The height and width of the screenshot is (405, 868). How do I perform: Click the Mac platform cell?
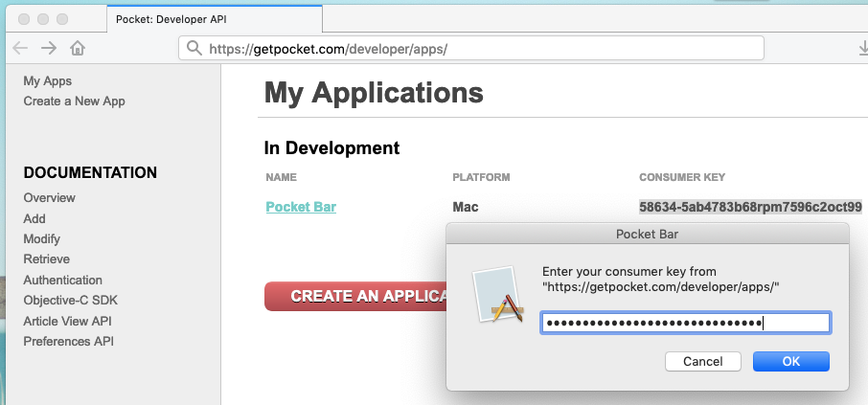[x=466, y=207]
